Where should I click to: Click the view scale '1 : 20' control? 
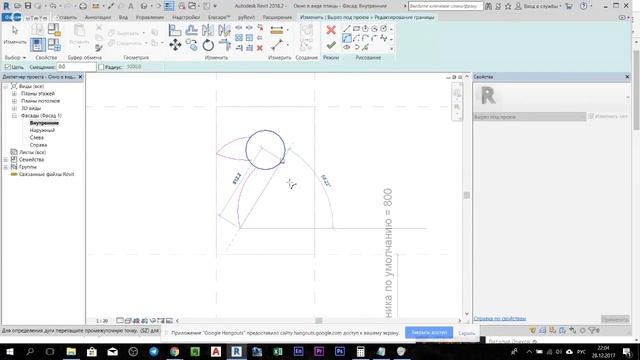[x=102, y=321]
